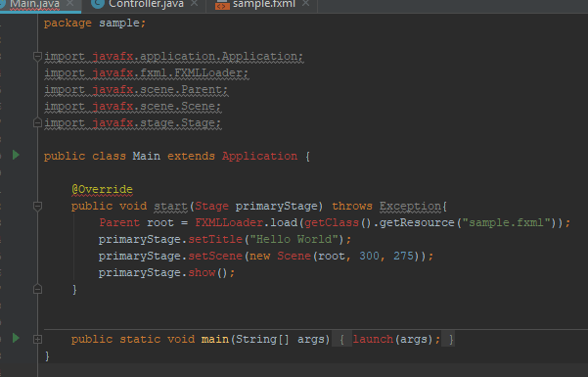Viewport: 588px width, 377px height.
Task: Click the Controller.java class file icon
Action: click(98, 4)
